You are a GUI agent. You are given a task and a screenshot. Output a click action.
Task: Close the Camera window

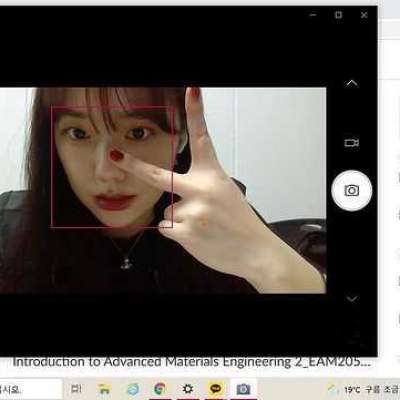coord(364,15)
